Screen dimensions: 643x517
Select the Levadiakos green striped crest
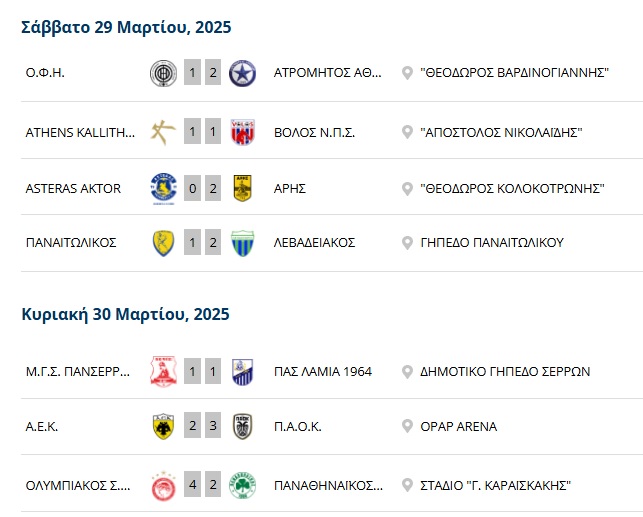242,243
